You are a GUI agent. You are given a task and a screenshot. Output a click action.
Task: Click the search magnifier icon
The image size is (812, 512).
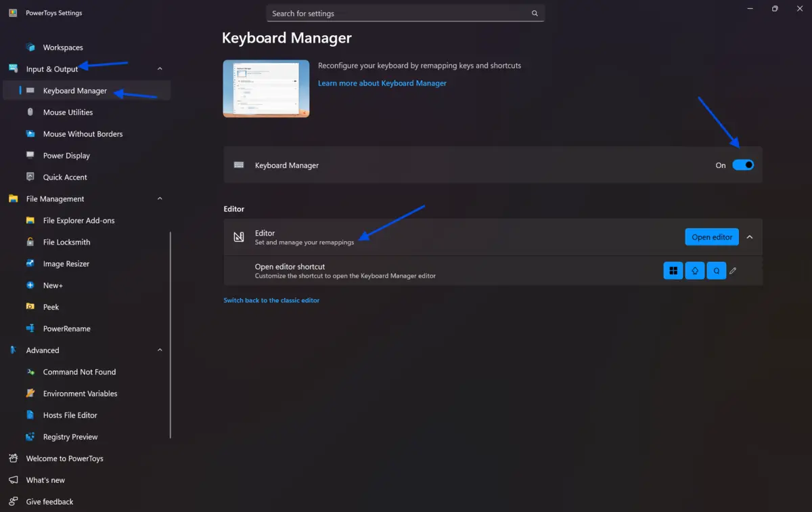[x=535, y=14]
